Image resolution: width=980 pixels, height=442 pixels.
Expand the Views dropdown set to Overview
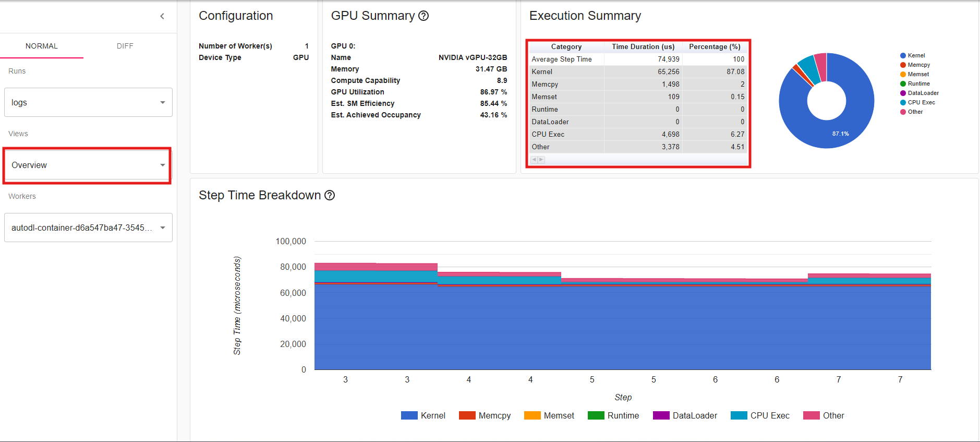click(88, 165)
